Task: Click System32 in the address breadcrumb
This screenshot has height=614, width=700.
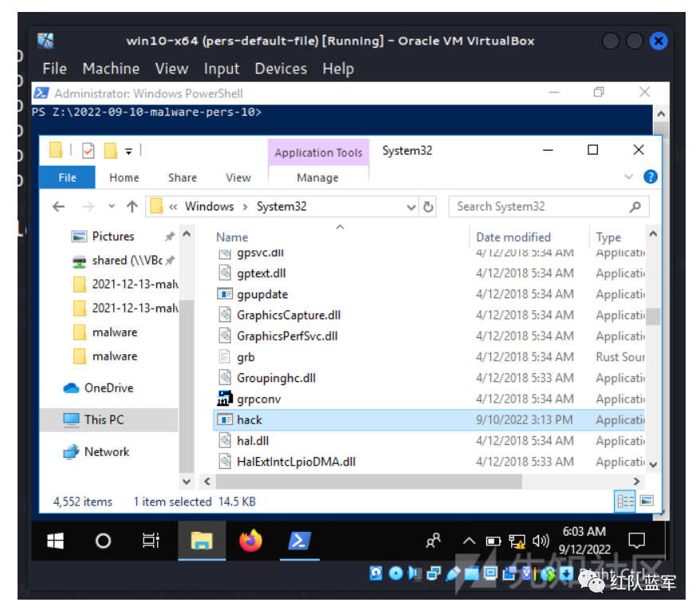Action: coord(281,207)
